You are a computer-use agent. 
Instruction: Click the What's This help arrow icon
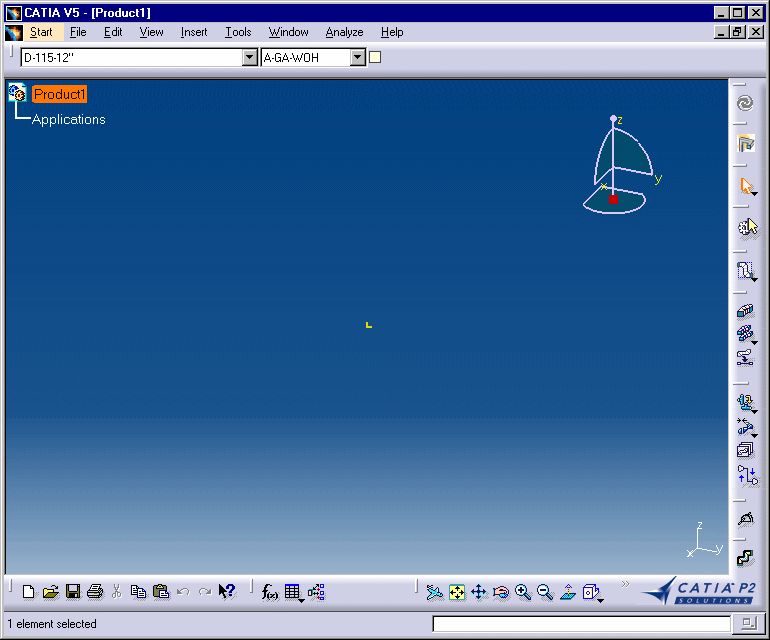pos(227,592)
